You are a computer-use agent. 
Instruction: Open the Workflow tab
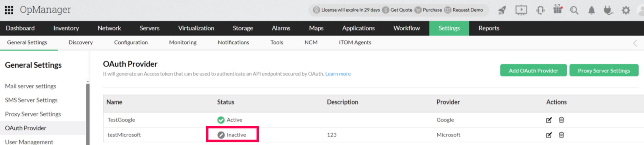point(407,28)
